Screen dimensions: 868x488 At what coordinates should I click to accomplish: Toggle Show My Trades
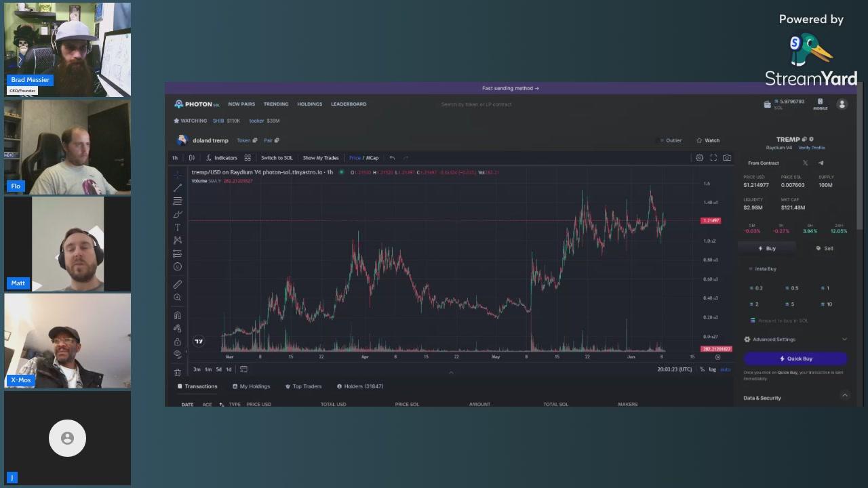click(321, 158)
